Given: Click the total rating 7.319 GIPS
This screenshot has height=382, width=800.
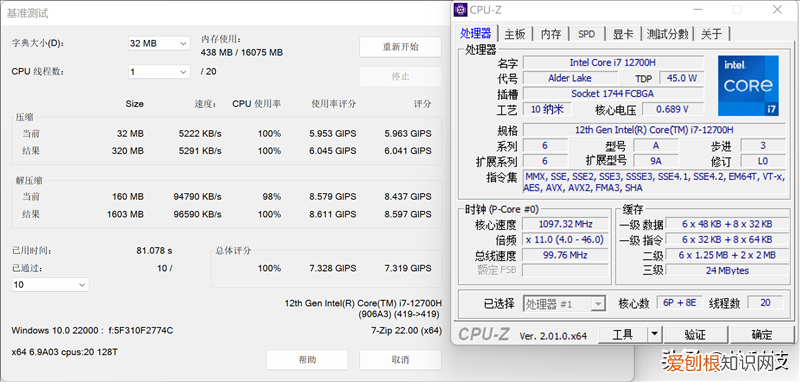Looking at the screenshot, I should pos(408,268).
